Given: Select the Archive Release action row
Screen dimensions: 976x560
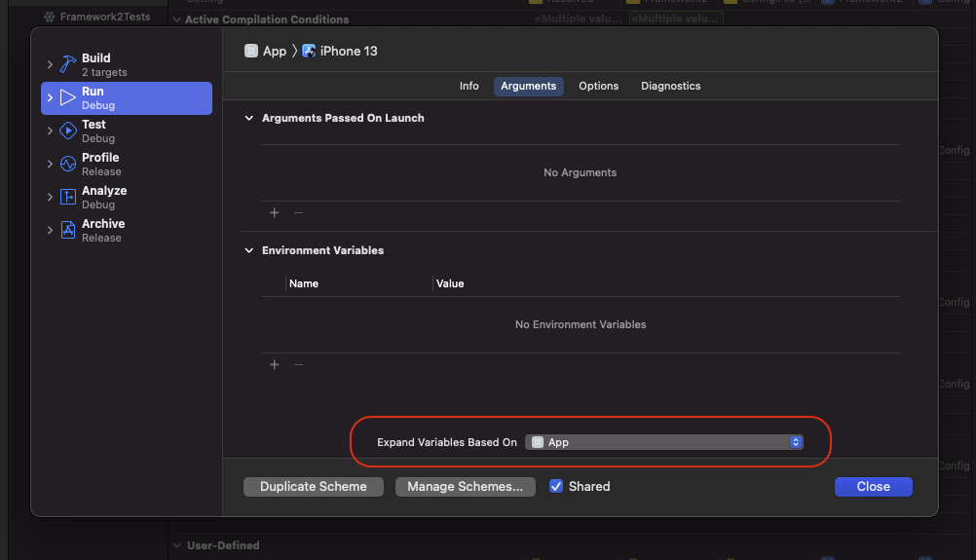Looking at the screenshot, I should click(127, 230).
